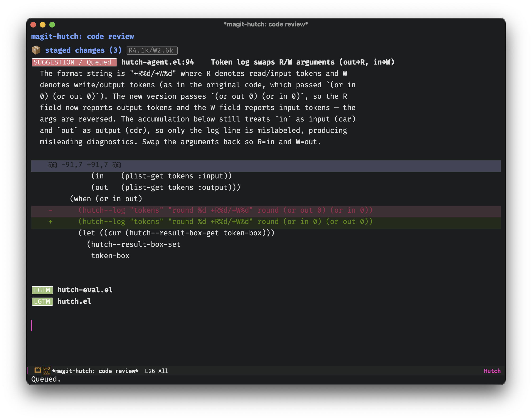Toggle the LGTM badge for hutch-eval.el

coord(42,290)
